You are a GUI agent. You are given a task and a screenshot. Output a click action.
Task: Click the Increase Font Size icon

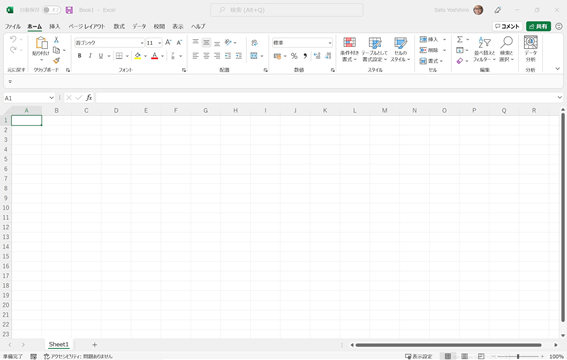tap(168, 43)
